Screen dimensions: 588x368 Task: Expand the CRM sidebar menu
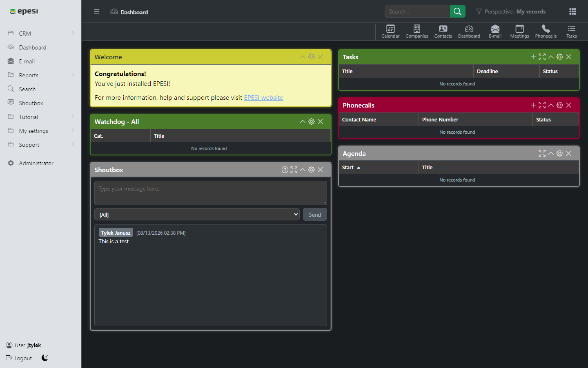tap(41, 33)
